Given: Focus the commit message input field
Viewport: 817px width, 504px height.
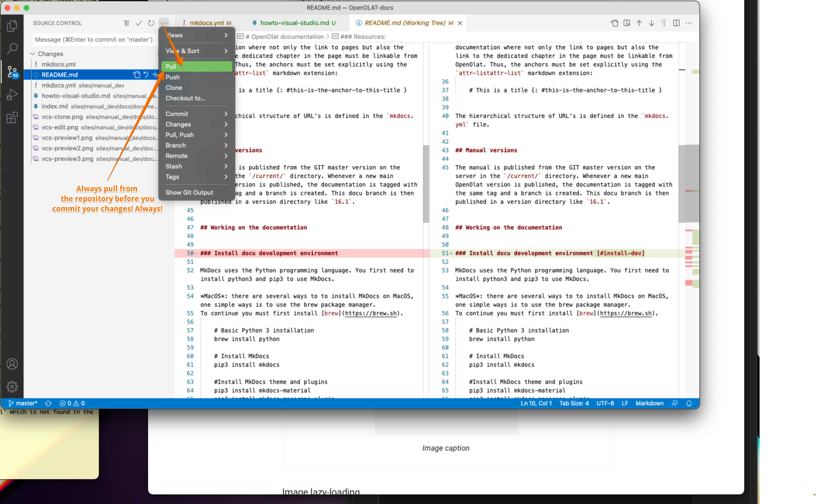Looking at the screenshot, I should pyautogui.click(x=94, y=40).
